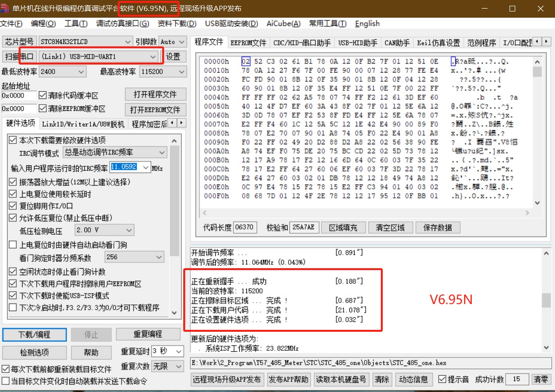Open the AiCube(A) menu
This screenshot has width=555, height=392.
pos(283,24)
